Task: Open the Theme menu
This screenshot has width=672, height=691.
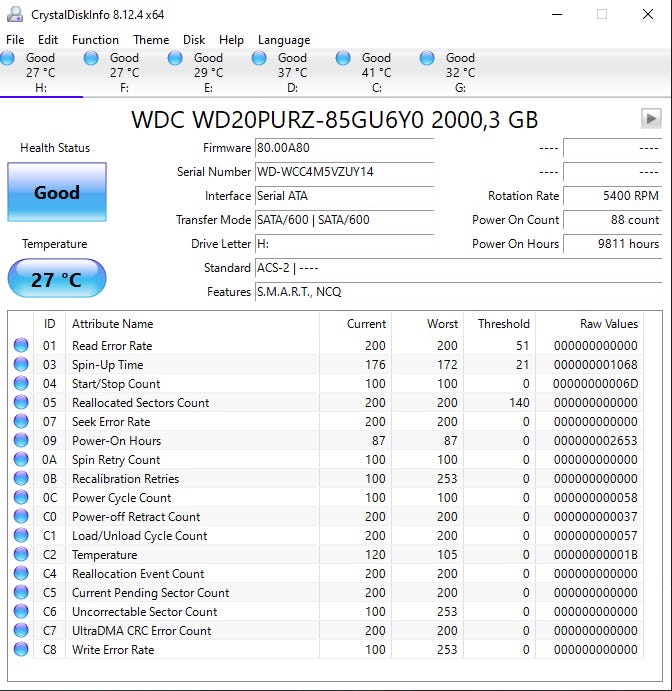Action: (151, 40)
